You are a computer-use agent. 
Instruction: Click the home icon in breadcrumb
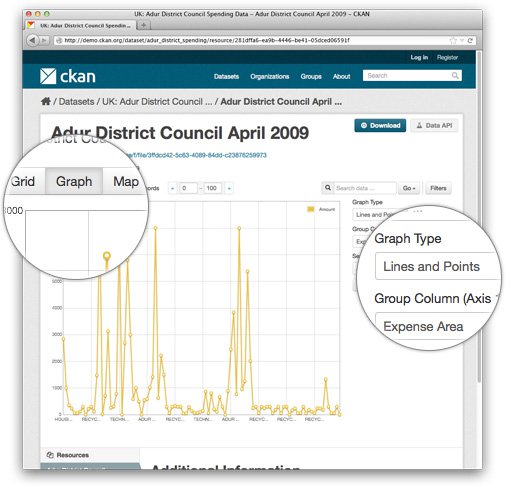[46, 101]
